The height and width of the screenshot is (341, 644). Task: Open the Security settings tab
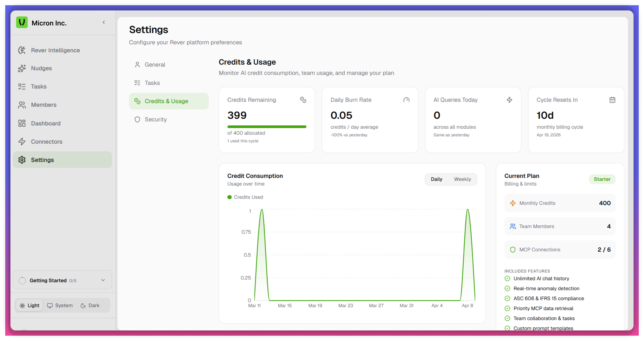[x=156, y=119]
